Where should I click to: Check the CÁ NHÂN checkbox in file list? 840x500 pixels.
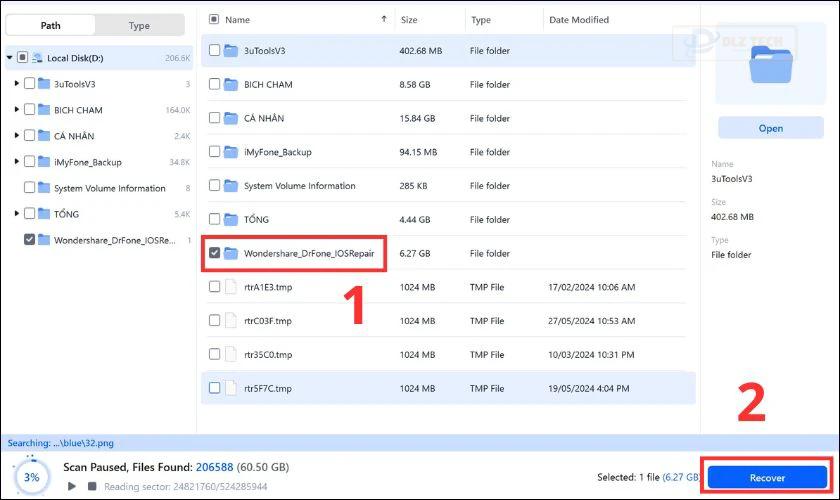(214, 117)
